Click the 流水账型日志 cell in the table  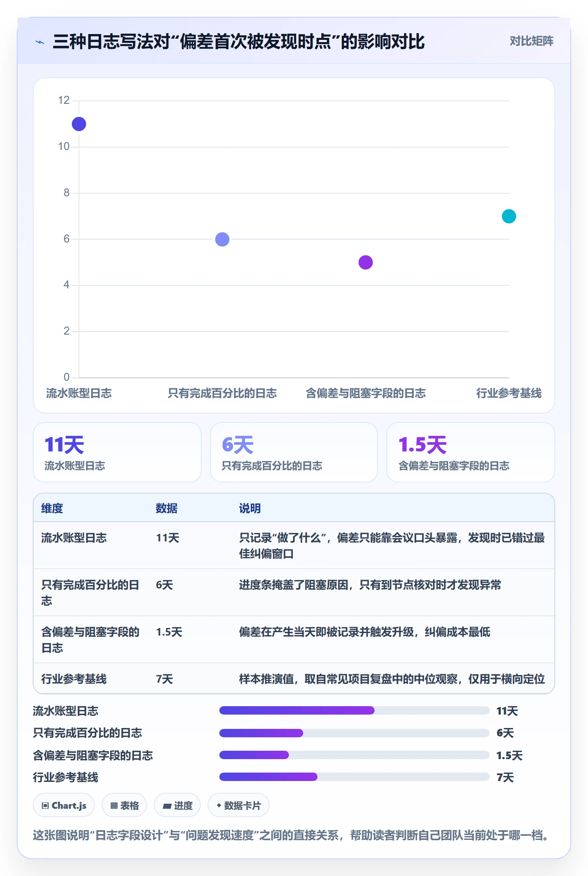click(x=74, y=538)
